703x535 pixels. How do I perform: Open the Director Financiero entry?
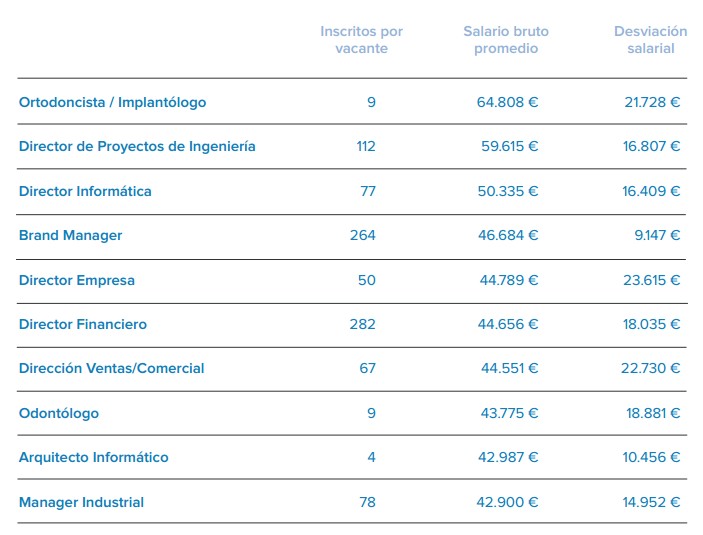click(82, 324)
